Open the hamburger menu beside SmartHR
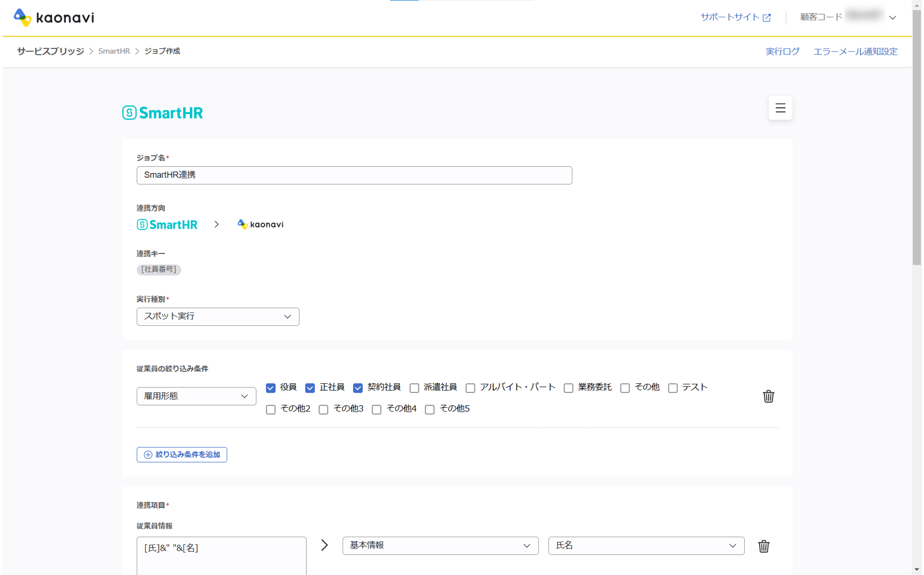This screenshot has height=575, width=924. coord(780,108)
